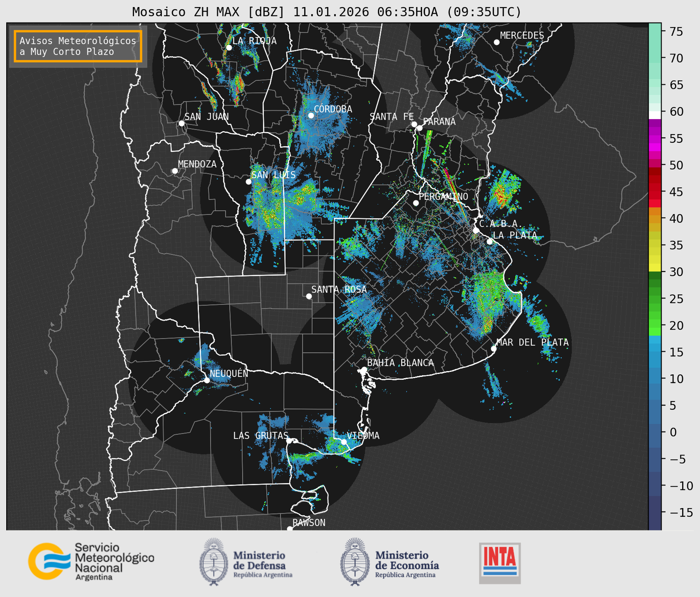Click the white 60 dBZ band on the color scale
This screenshot has height=597, width=700.
[x=654, y=115]
